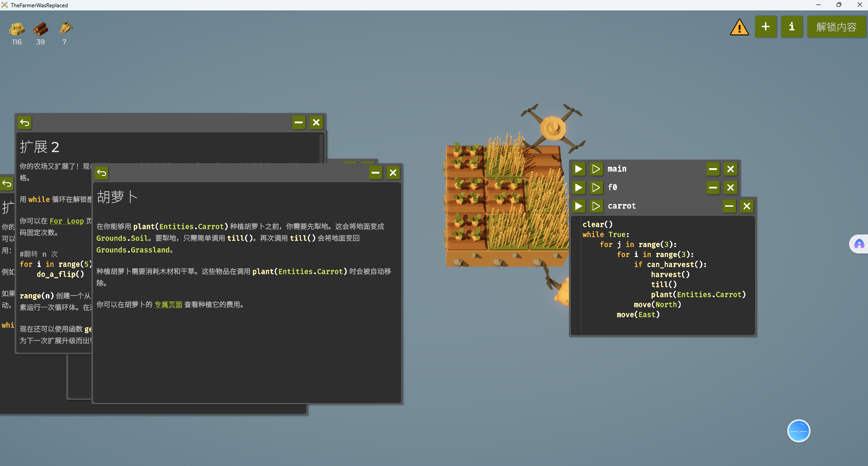
Task: Close the 扩展 2 window
Action: point(316,122)
